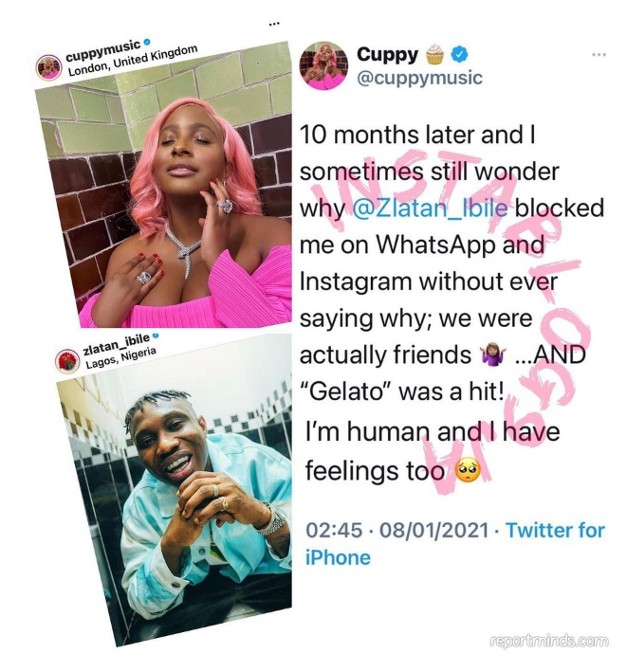Click the @Zlatan_Ibile mention in tweet
The height and width of the screenshot is (672, 627).
coord(430,209)
